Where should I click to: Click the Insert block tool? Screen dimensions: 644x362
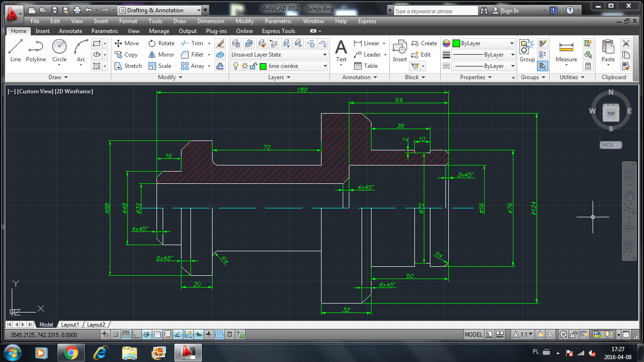(400, 51)
